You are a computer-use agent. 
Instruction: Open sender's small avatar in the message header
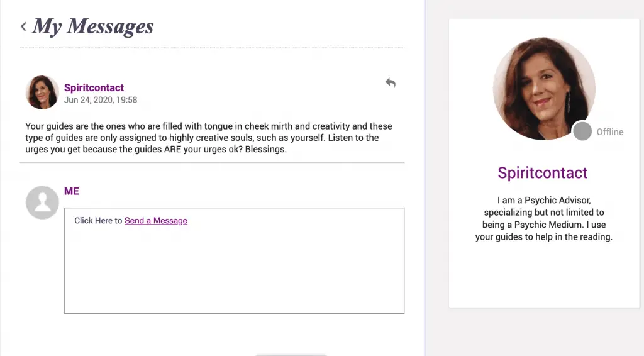[x=42, y=92]
